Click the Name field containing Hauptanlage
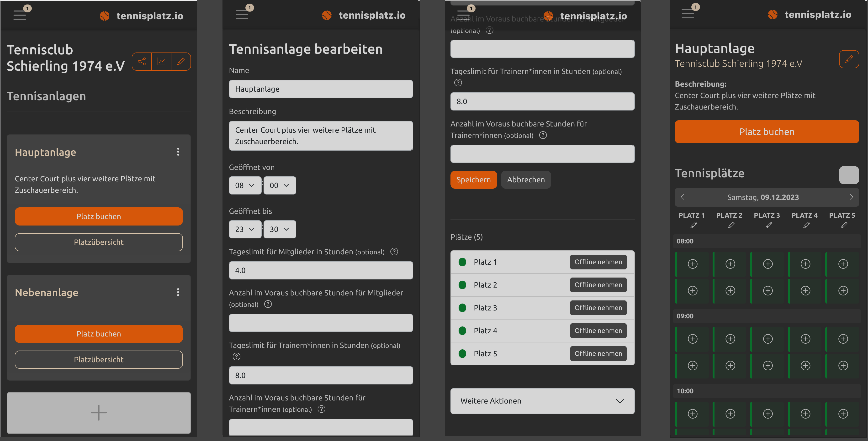This screenshot has height=441, width=868. 321,89
